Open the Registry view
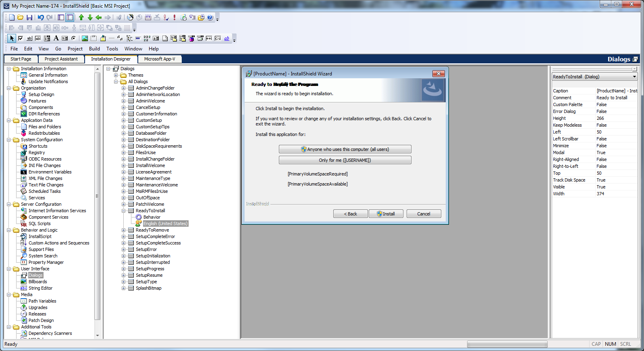Image resolution: width=644 pixels, height=351 pixels. tap(37, 153)
